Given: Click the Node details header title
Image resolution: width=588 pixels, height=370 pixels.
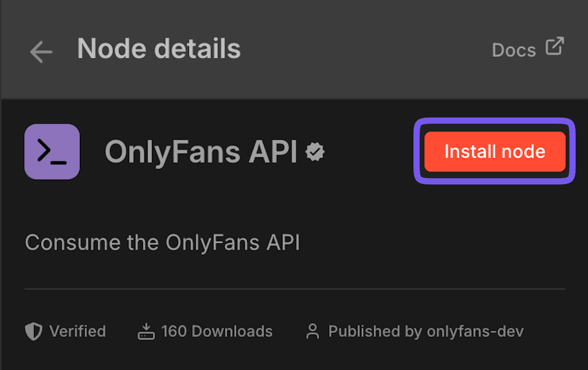Looking at the screenshot, I should (x=159, y=48).
